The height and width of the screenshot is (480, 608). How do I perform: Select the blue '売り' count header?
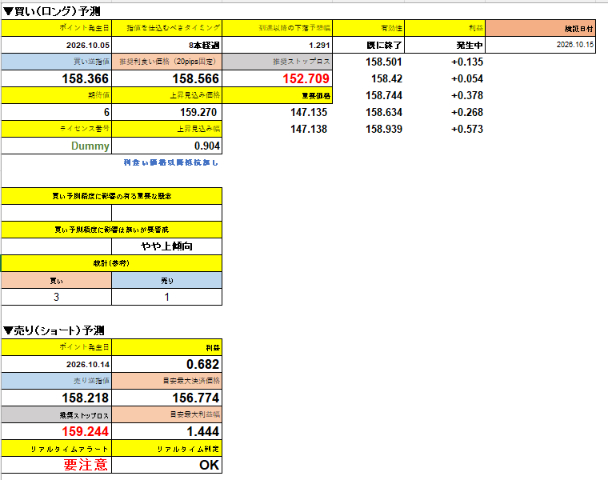pos(167,280)
